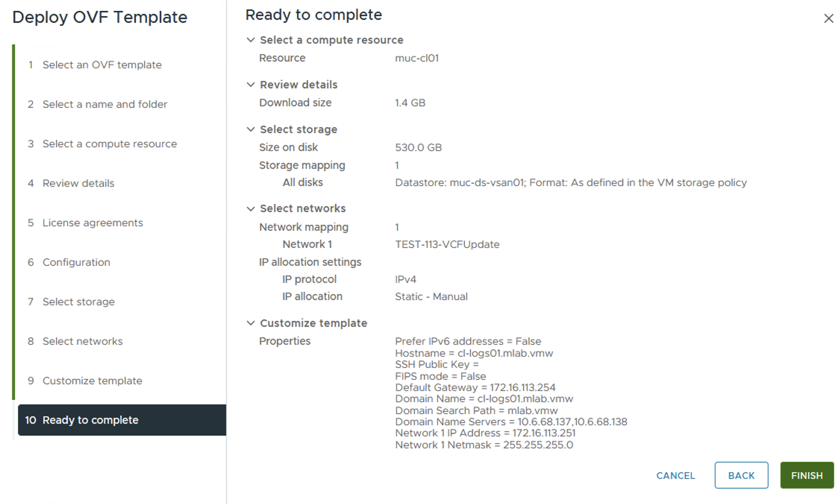This screenshot has height=504, width=838.
Task: Collapse the Select a compute resource section
Action: point(251,40)
